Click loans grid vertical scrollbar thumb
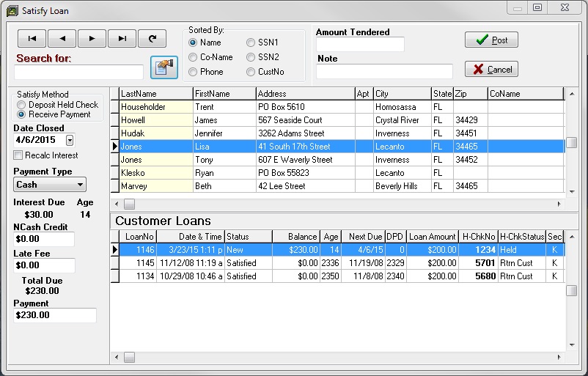This screenshot has height=376, width=588. (x=571, y=290)
